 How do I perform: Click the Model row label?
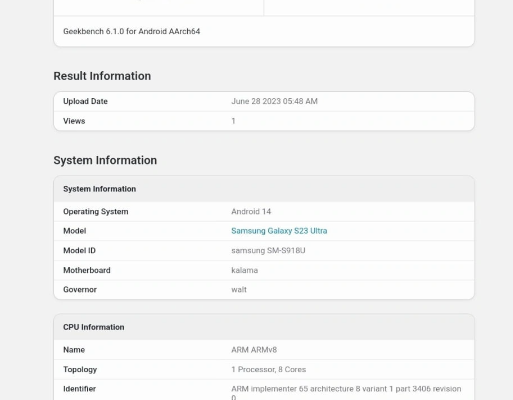pos(75,231)
